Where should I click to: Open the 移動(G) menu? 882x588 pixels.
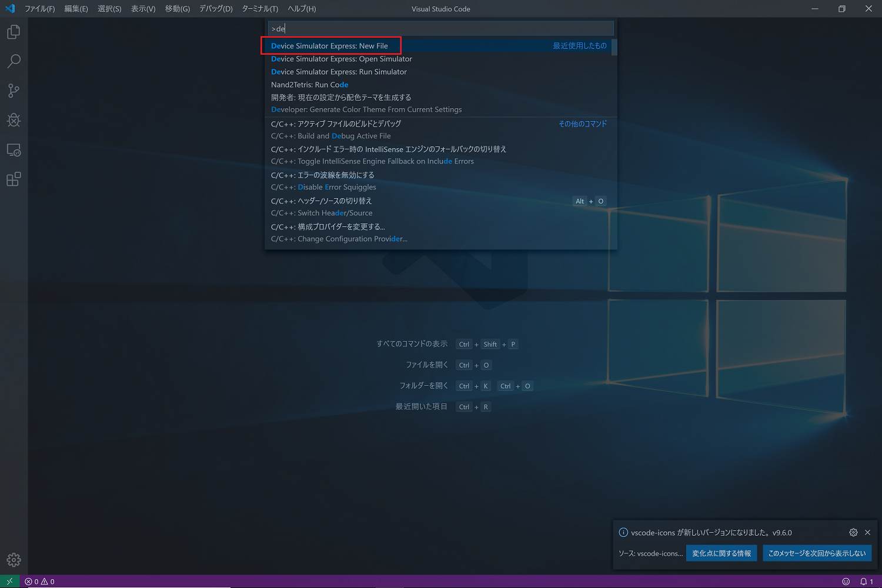tap(177, 9)
